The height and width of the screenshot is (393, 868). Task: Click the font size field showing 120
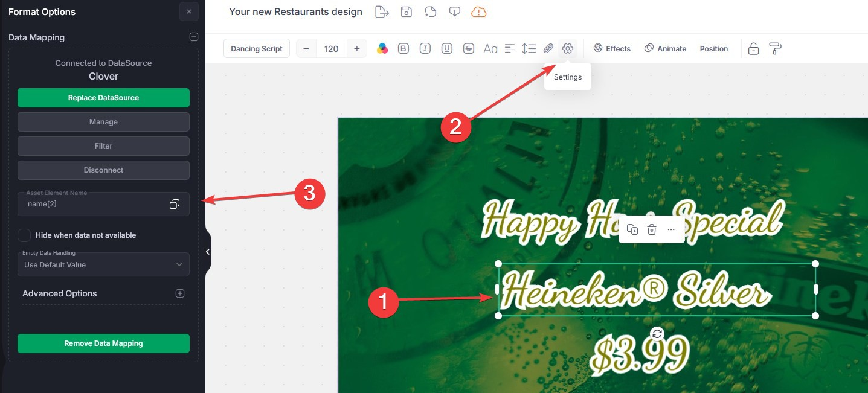332,49
